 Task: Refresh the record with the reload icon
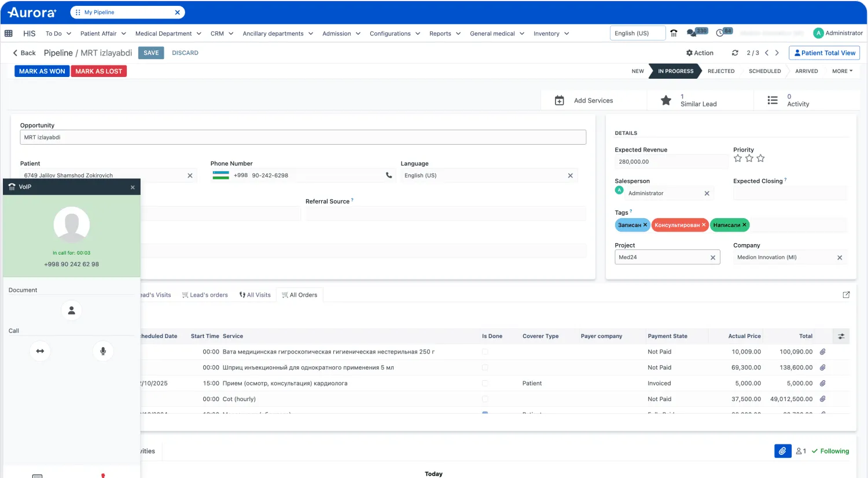pos(735,53)
